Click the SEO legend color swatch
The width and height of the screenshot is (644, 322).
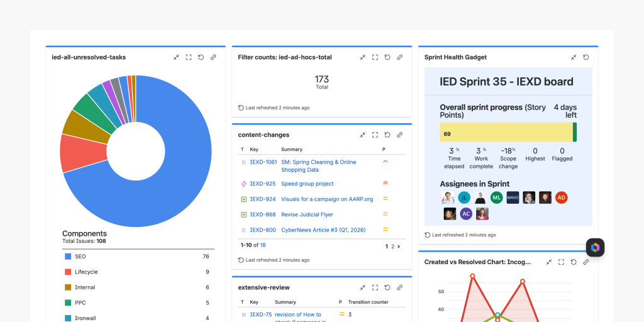coord(68,257)
